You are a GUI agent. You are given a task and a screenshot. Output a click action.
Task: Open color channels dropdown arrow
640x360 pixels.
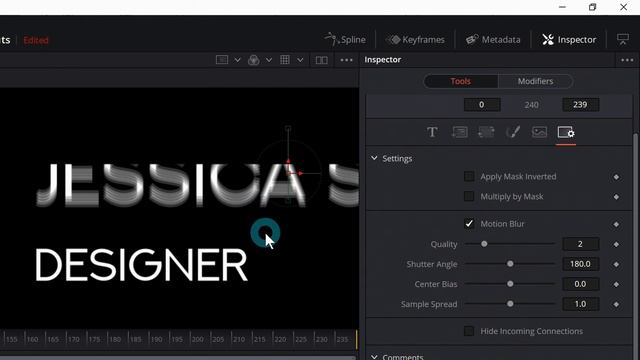[x=269, y=60]
